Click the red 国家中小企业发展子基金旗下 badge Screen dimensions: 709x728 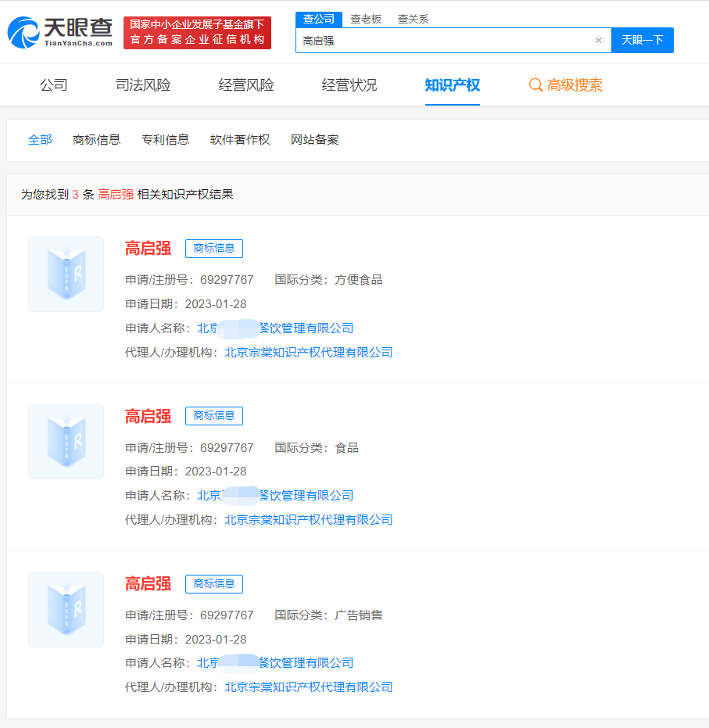(197, 33)
